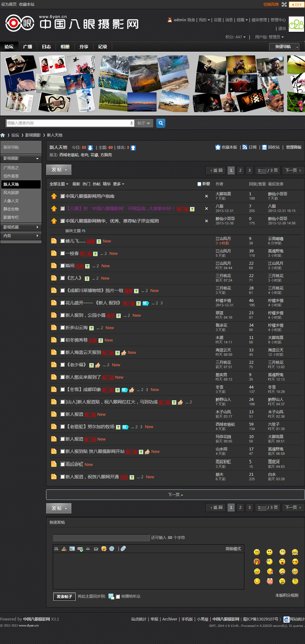Check the box for 瞬间 thread

63,266
